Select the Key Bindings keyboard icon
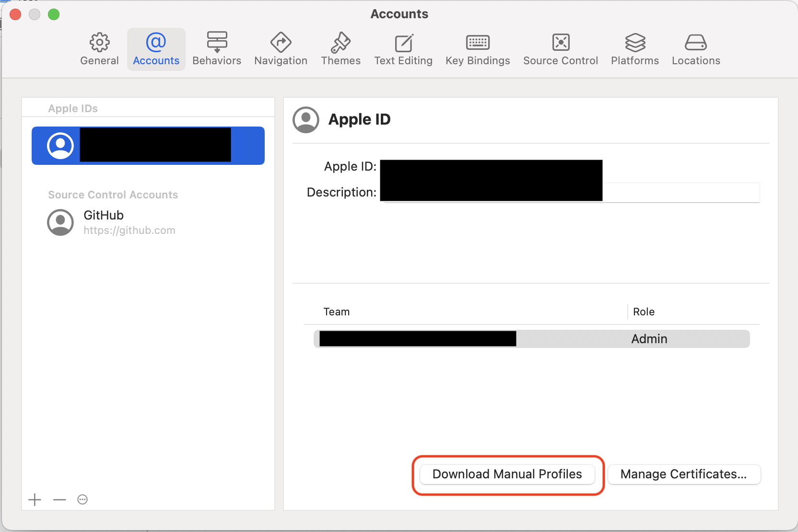Image resolution: width=798 pixels, height=532 pixels. (478, 43)
